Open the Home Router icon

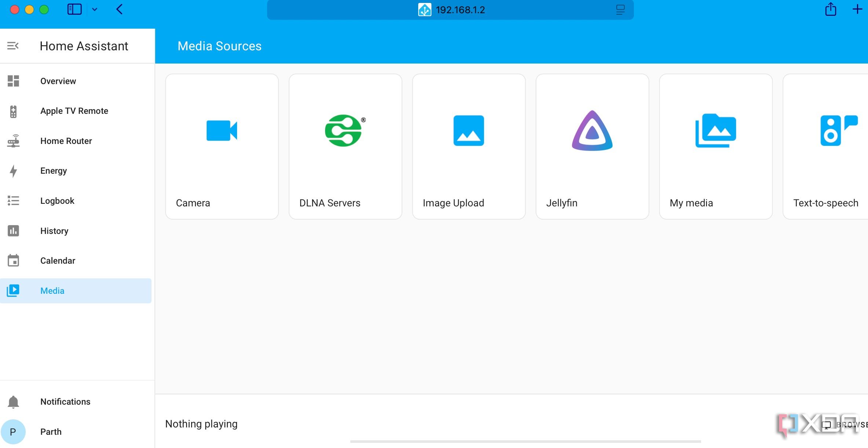[x=13, y=141]
